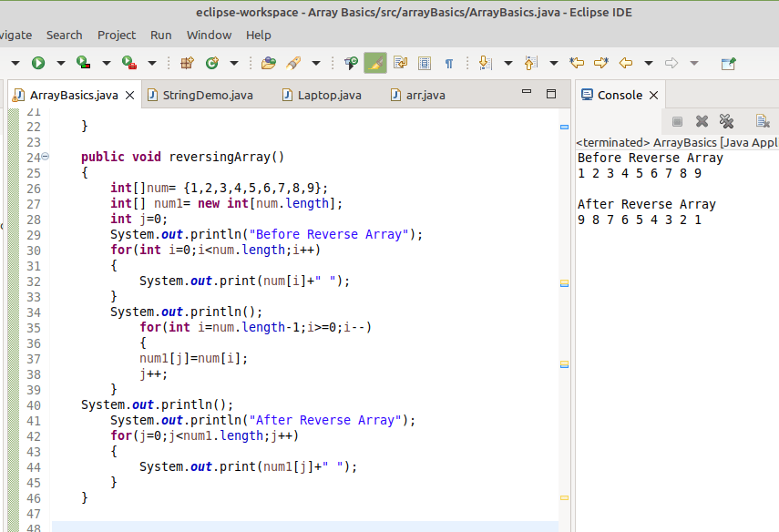779x532 pixels.
Task: Click 'num1[j]=num[i];' code line
Action: click(x=194, y=358)
